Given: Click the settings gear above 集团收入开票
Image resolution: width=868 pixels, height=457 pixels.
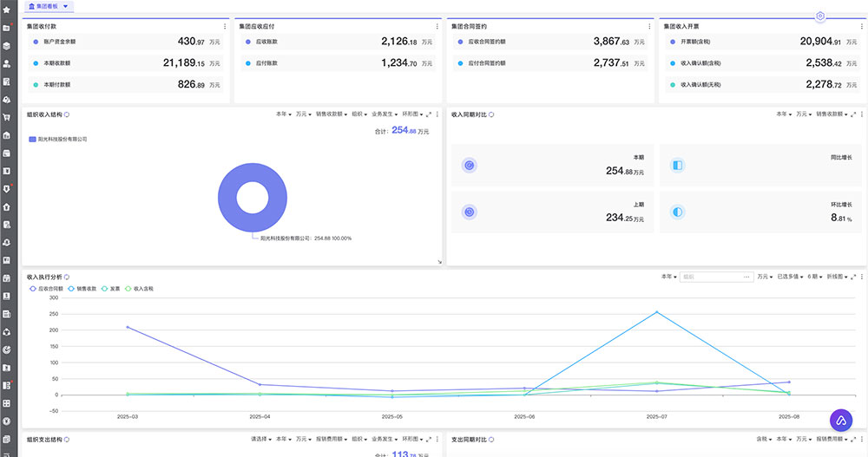Looking at the screenshot, I should [x=820, y=16].
